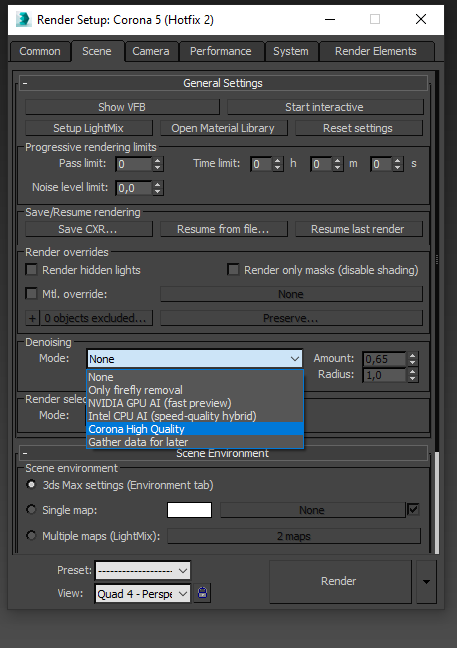Choose NVIDIA GPU AI (fast preview)
This screenshot has width=457, height=648.
[195, 403]
